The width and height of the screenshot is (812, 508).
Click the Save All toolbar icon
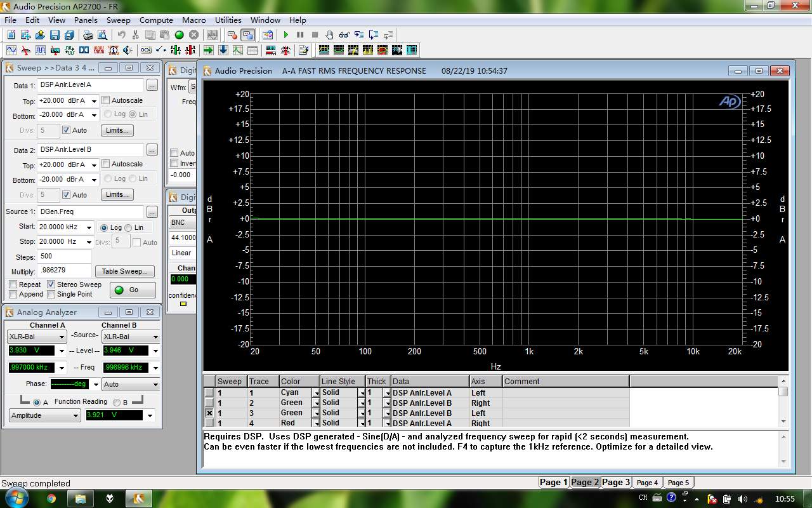point(69,35)
